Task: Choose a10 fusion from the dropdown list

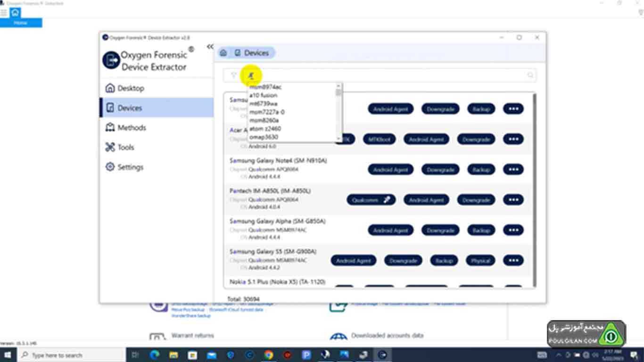Action: [x=263, y=95]
